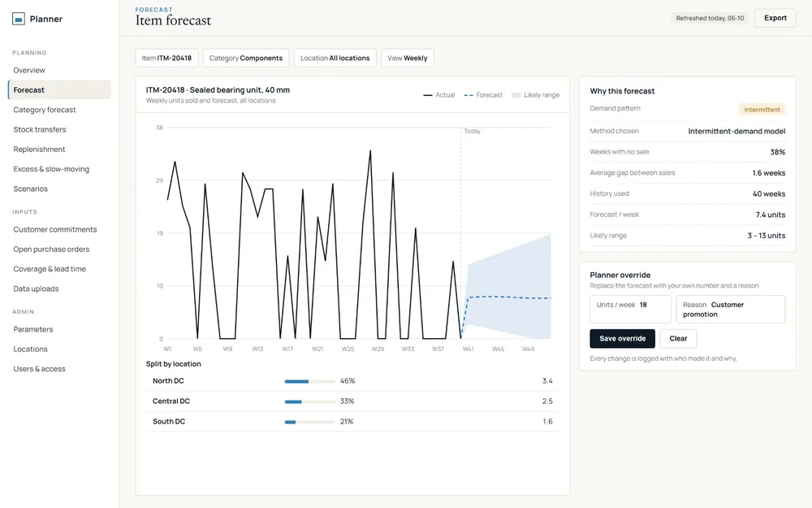Viewport: 812px width, 508px height.
Task: Click the Today marker on the chart
Action: coord(472,131)
